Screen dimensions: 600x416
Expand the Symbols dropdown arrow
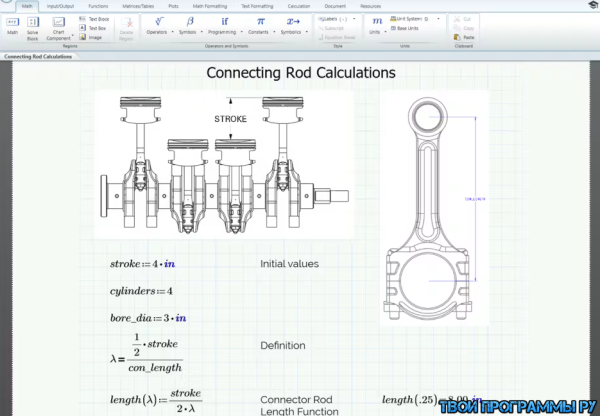[x=202, y=32]
